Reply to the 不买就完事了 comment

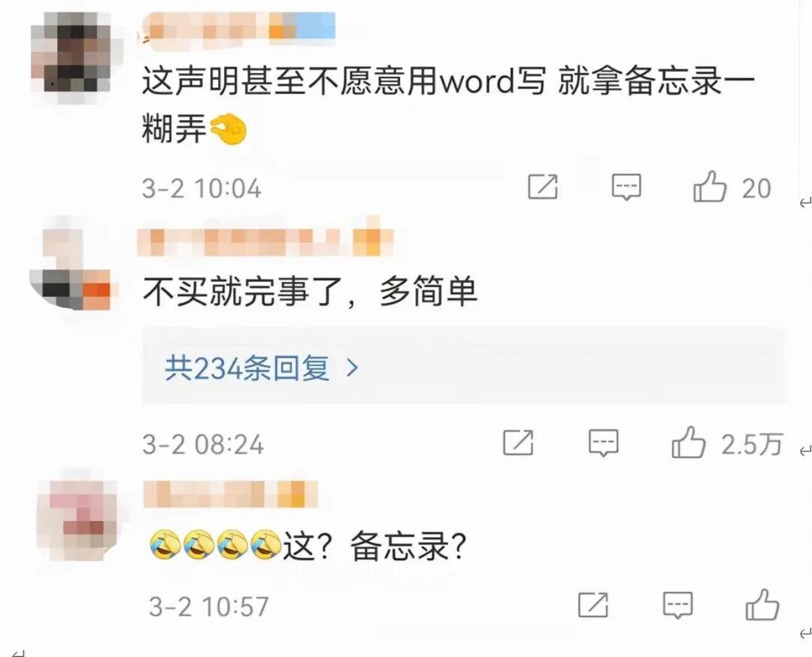click(x=603, y=444)
